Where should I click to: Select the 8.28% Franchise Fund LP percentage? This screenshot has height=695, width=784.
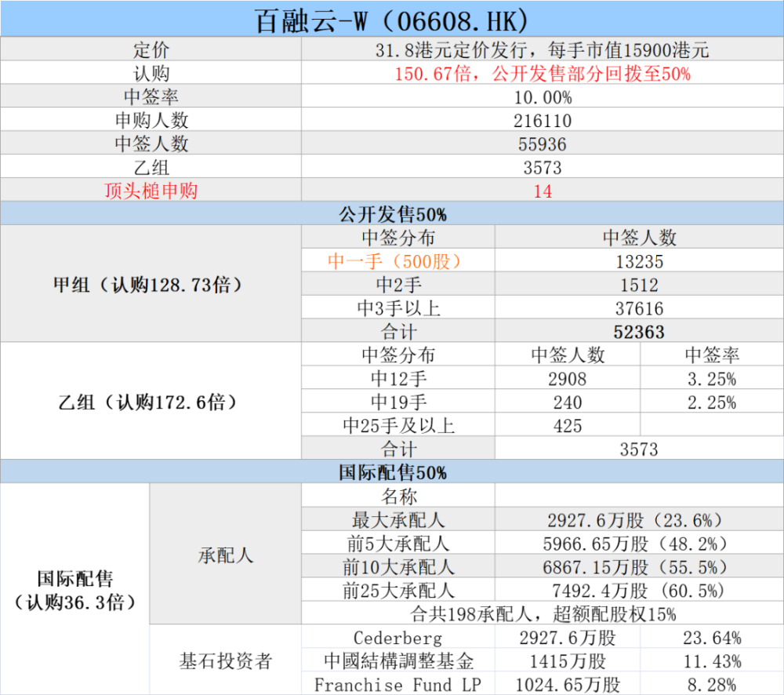pyautogui.click(x=711, y=684)
